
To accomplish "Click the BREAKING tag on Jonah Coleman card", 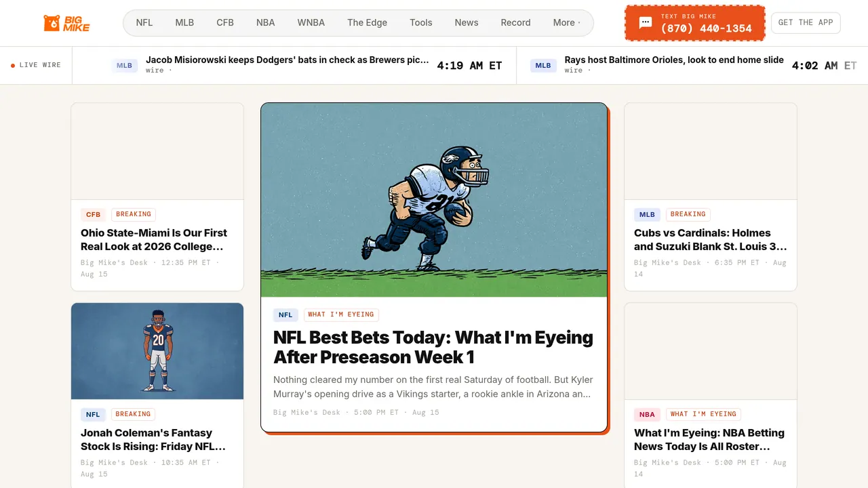I will (x=133, y=414).
